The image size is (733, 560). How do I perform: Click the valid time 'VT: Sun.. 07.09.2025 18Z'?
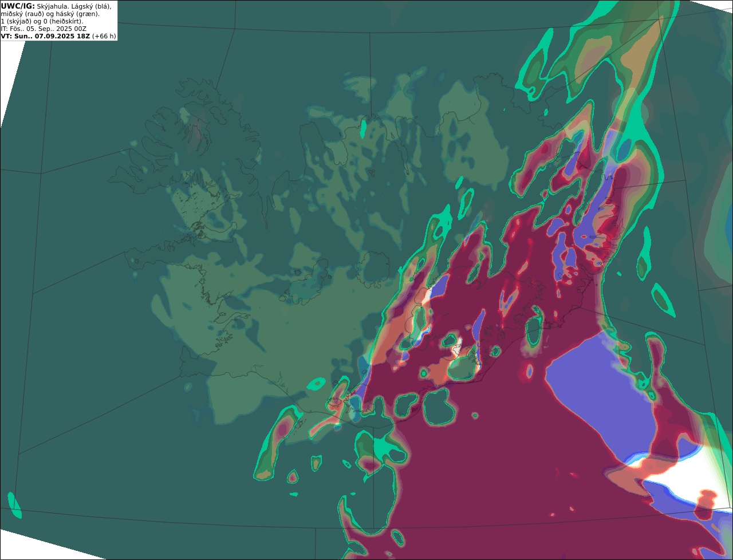click(x=45, y=36)
